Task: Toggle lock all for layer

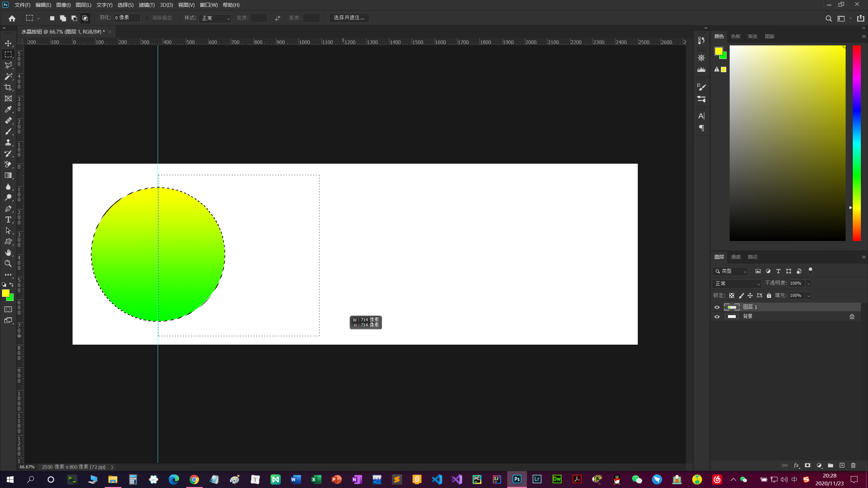Action: tap(769, 296)
